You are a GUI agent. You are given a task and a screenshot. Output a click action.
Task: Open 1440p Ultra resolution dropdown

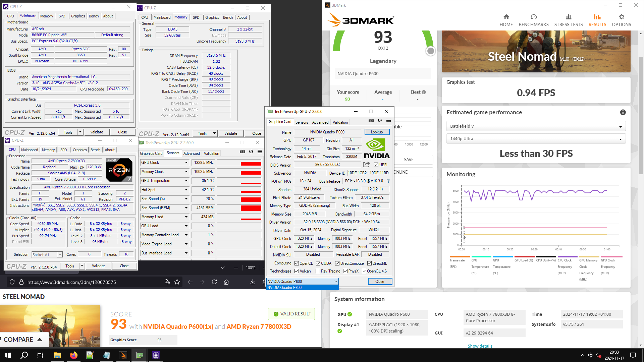[x=536, y=139]
